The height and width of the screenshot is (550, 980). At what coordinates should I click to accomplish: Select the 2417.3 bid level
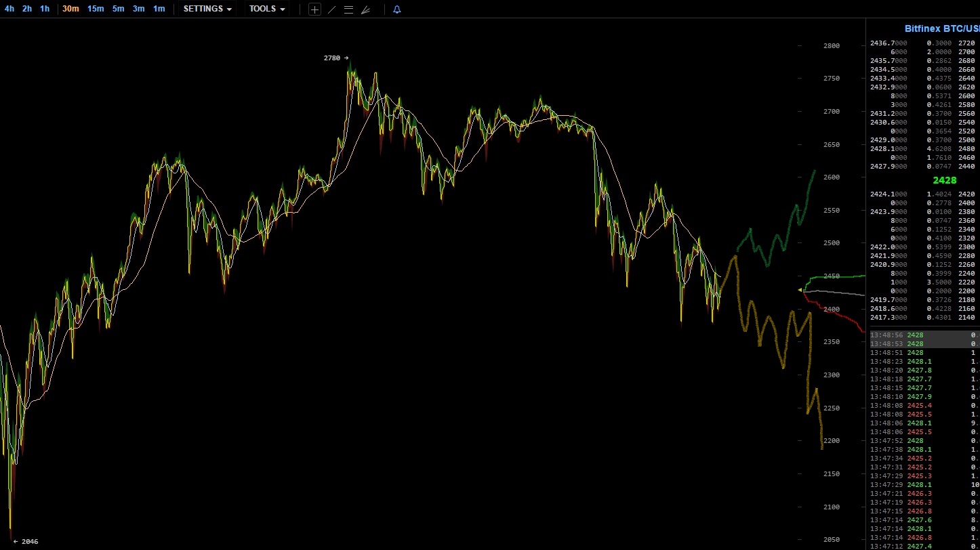click(923, 318)
